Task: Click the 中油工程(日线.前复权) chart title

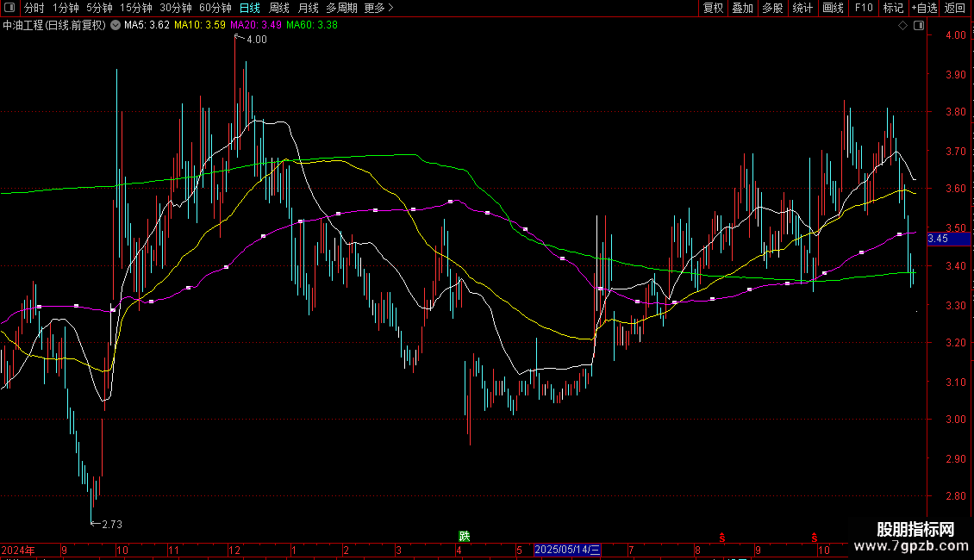Action: click(x=54, y=25)
